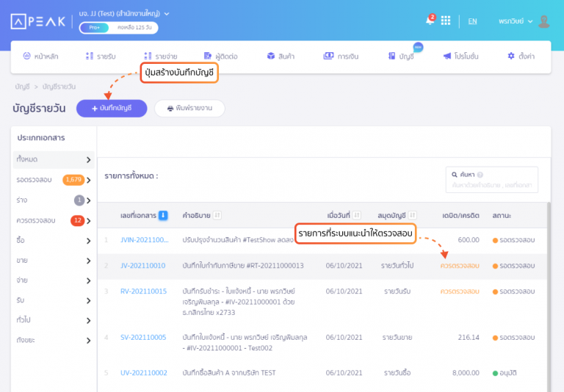Open document link JV-202110010
Image resolution: width=564 pixels, height=392 pixels.
[143, 265]
